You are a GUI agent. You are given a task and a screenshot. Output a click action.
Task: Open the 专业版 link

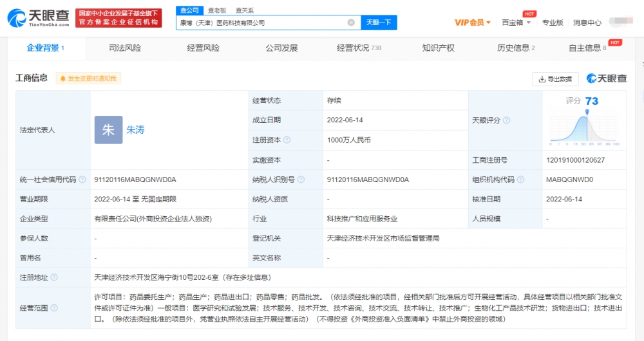click(x=553, y=23)
